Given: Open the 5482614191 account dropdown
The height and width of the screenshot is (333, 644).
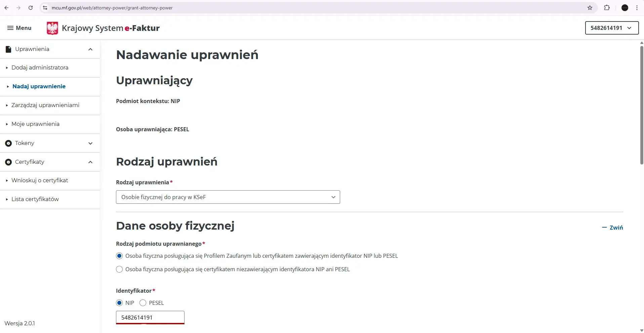Looking at the screenshot, I should coord(611,28).
